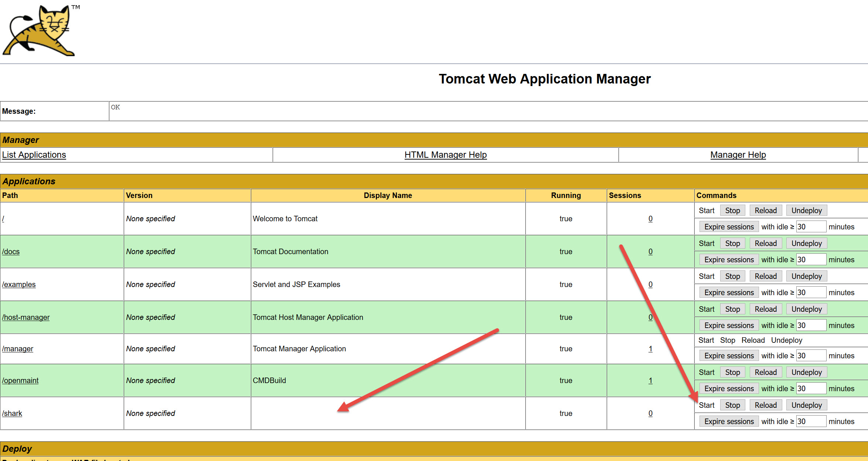View sessions count for /manager
The width and height of the screenshot is (868, 461).
pos(650,349)
